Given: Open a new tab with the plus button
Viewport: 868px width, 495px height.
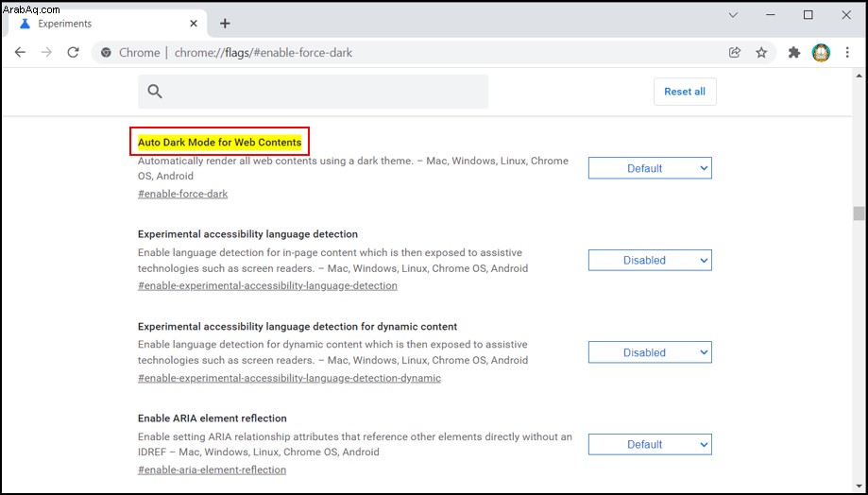Looking at the screenshot, I should pyautogui.click(x=225, y=24).
